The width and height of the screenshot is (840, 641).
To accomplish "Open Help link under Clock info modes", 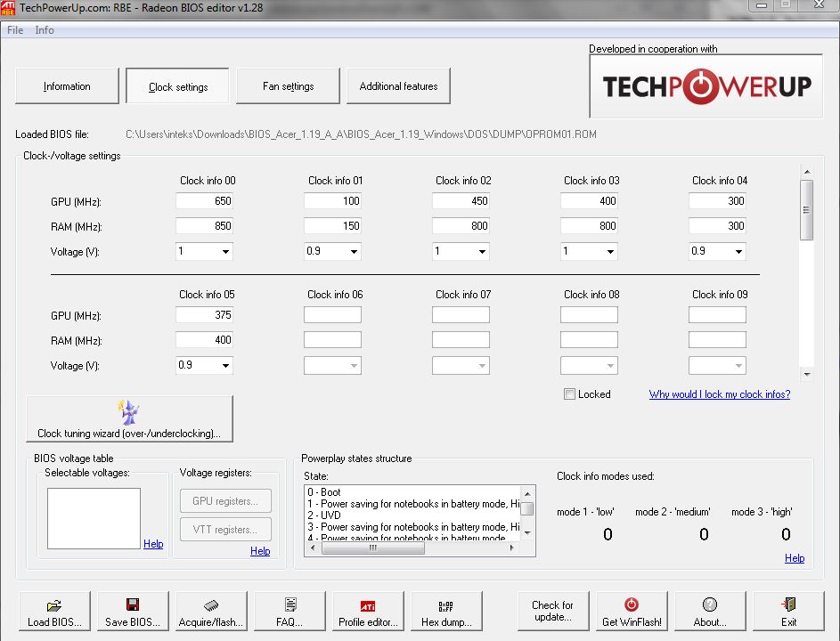I will (x=795, y=558).
